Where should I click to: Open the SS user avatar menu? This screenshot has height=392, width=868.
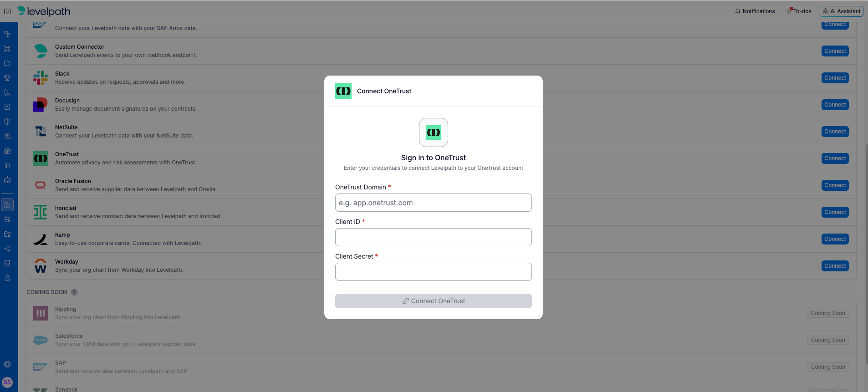(7, 382)
